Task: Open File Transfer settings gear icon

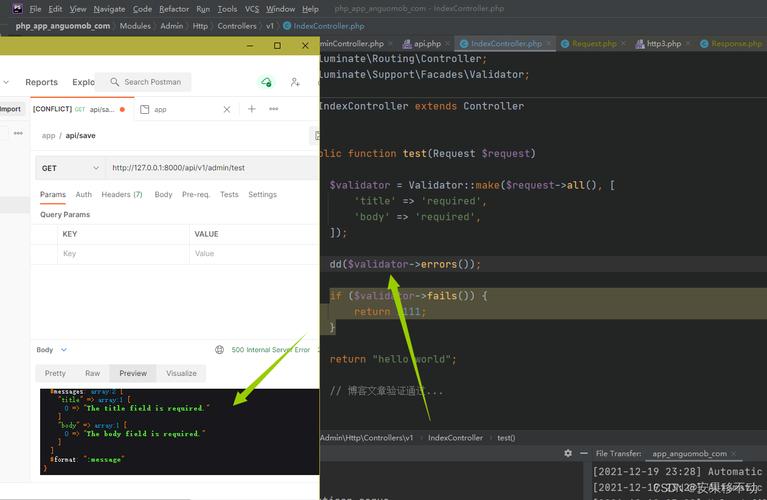Action: [568, 454]
